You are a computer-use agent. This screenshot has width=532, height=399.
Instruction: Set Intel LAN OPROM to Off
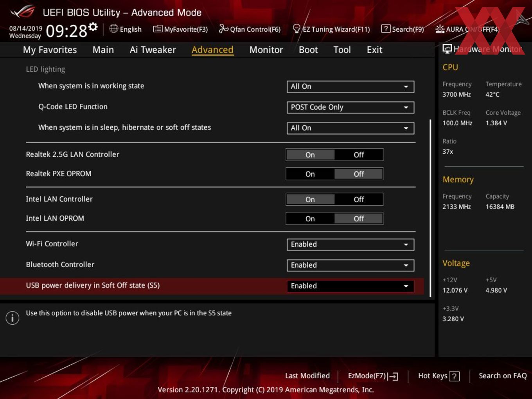click(x=359, y=219)
